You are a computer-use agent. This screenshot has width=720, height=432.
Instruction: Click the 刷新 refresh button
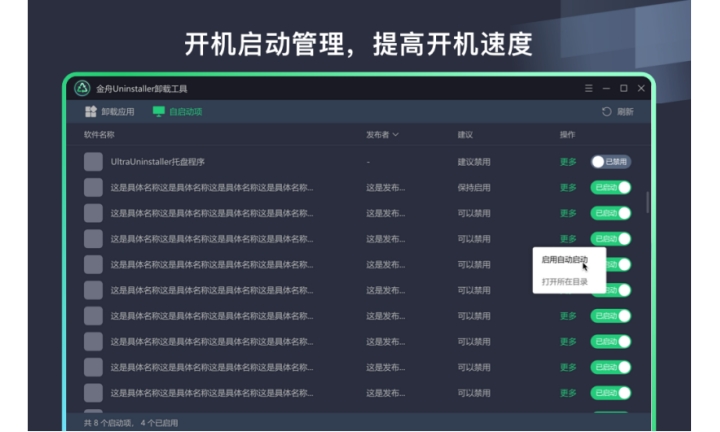coord(618,112)
